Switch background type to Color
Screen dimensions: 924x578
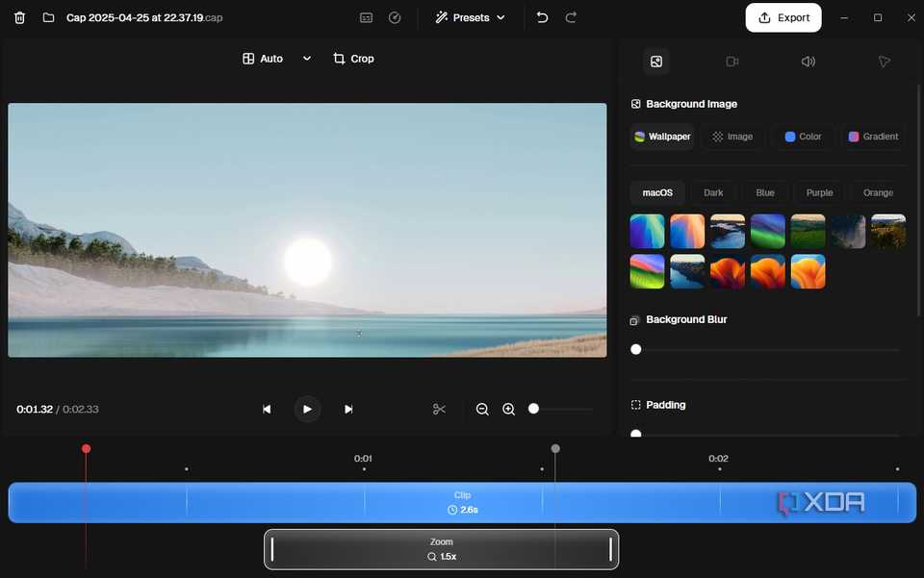[803, 137]
